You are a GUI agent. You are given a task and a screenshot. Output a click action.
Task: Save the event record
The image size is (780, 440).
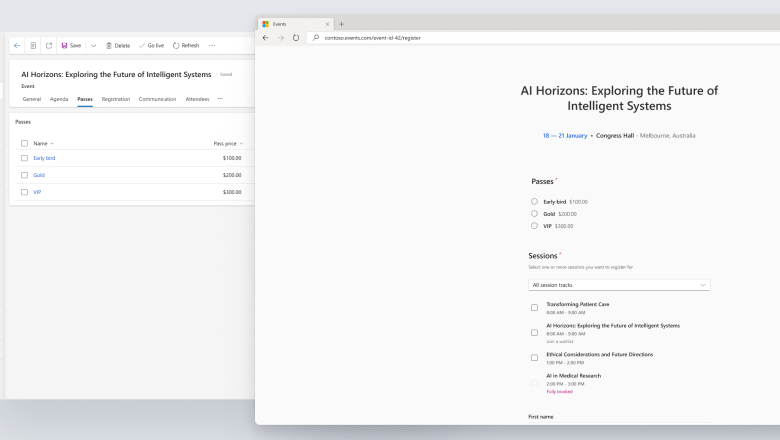coord(71,45)
